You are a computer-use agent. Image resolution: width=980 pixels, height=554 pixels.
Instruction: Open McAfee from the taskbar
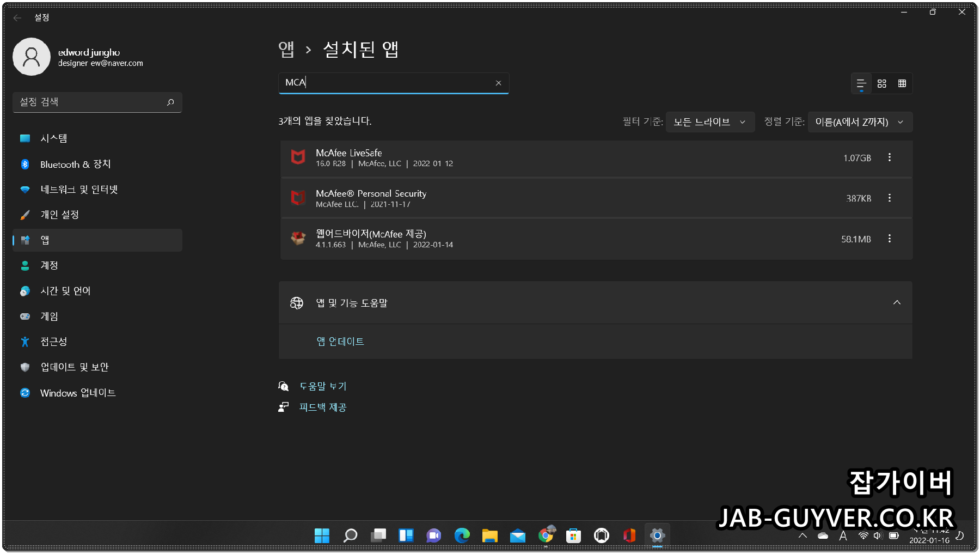tap(629, 535)
